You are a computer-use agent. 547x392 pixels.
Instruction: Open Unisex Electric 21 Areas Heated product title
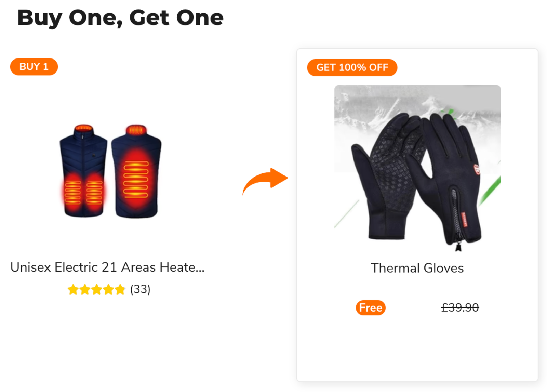tap(107, 267)
